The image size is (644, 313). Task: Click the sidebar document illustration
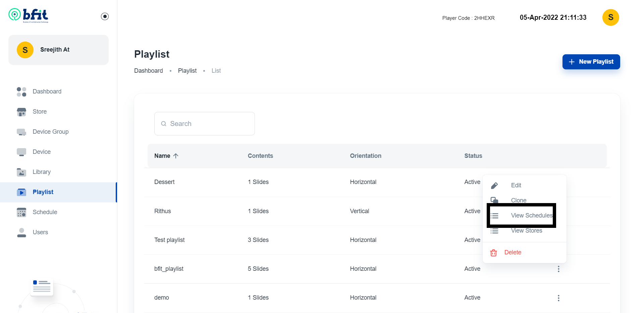[x=42, y=287]
